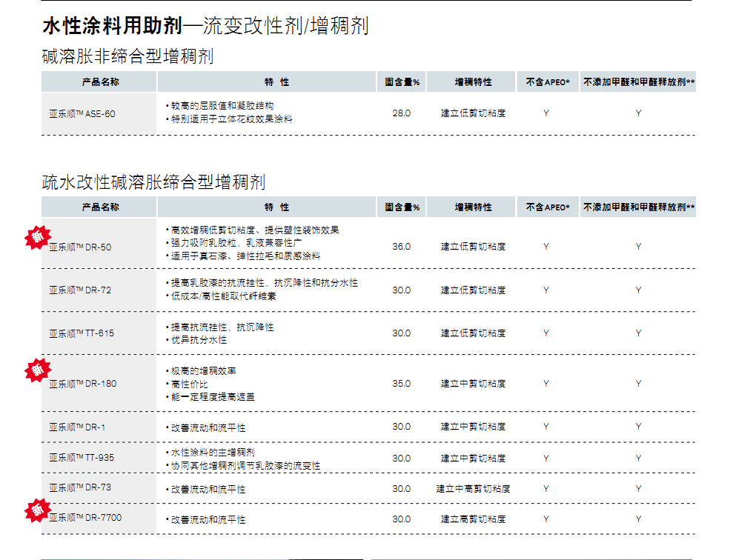
Task: Click the red 新 badge beside DR-7700
Action: click(36, 509)
